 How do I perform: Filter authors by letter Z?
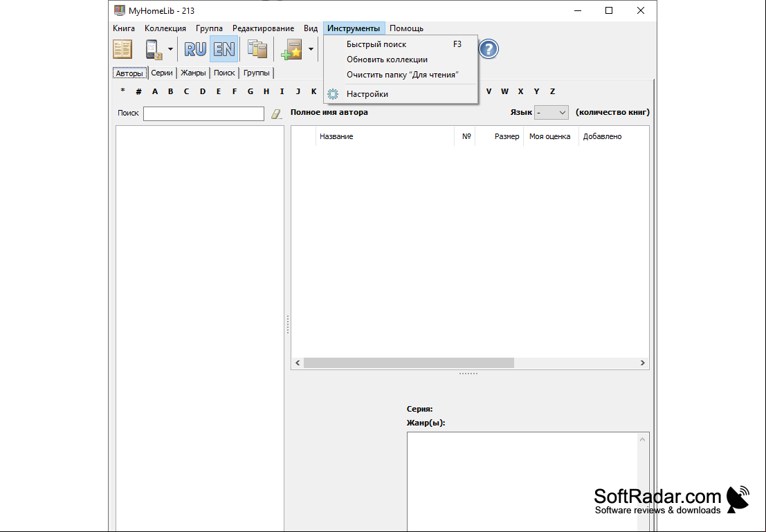[x=552, y=91]
